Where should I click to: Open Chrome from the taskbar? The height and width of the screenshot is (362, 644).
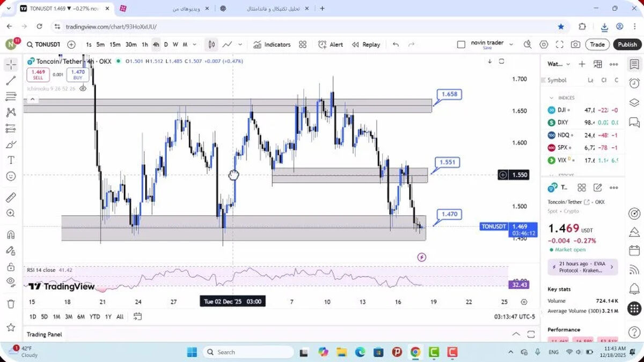[415, 352]
